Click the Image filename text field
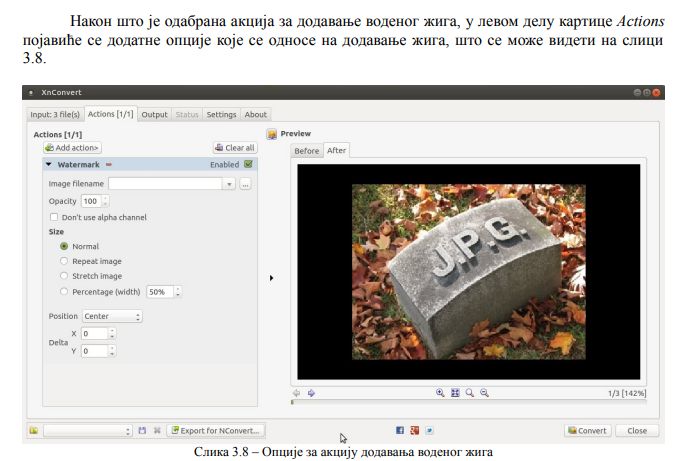Screen dimensions: 674x461 click(165, 184)
